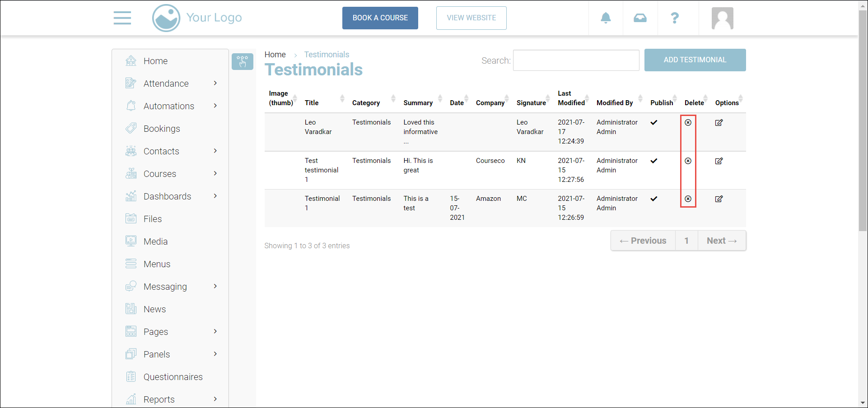This screenshot has width=868, height=408.
Task: Expand the Courses sidebar section
Action: click(x=215, y=174)
